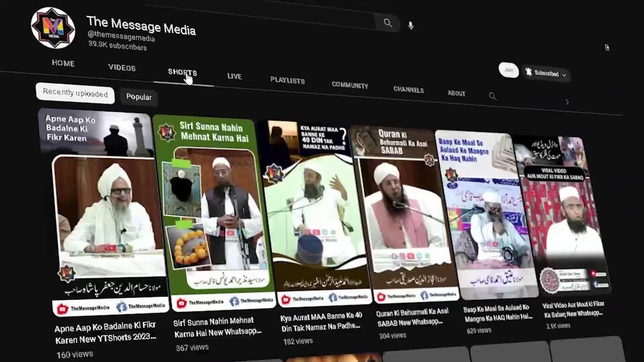This screenshot has height=362, width=644.
Task: Search within channel using tab-row magnifier icon
Action: point(493,96)
